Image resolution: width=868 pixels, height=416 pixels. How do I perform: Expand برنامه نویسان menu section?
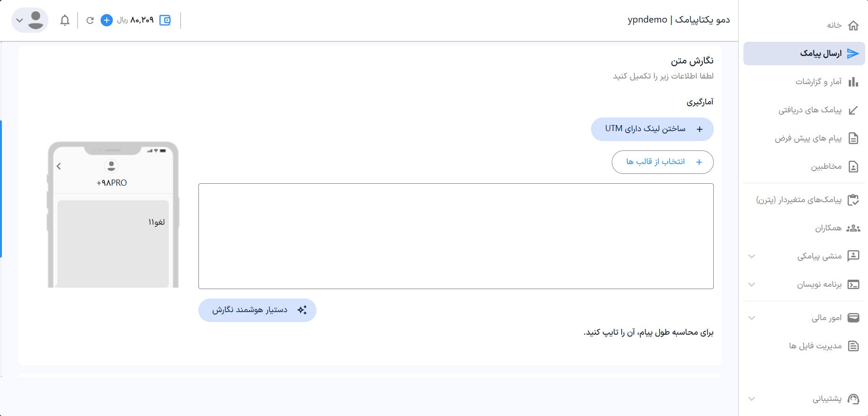[x=751, y=284]
